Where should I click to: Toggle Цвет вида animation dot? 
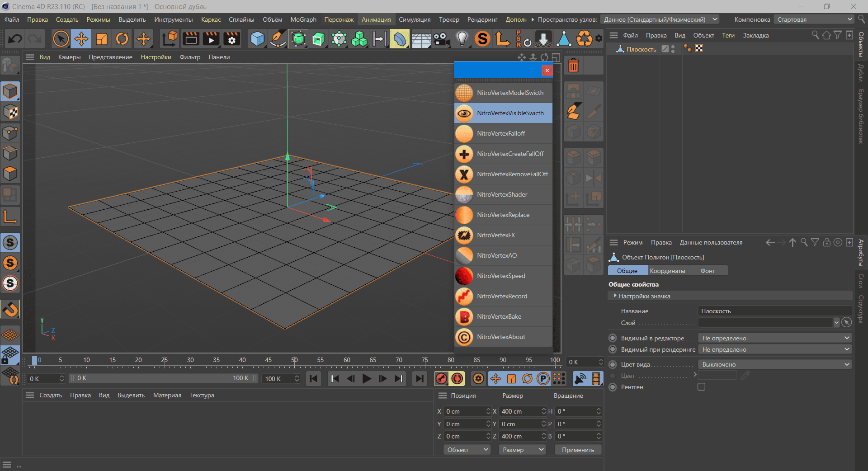pyautogui.click(x=613, y=364)
